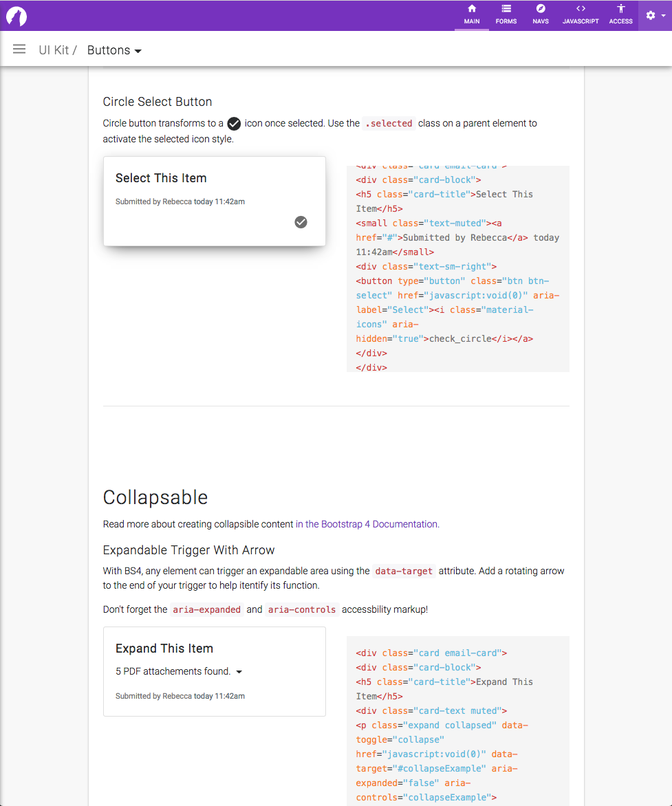The height and width of the screenshot is (806, 672).
Task: Expand the 5 PDF attachments list
Action: click(179, 671)
